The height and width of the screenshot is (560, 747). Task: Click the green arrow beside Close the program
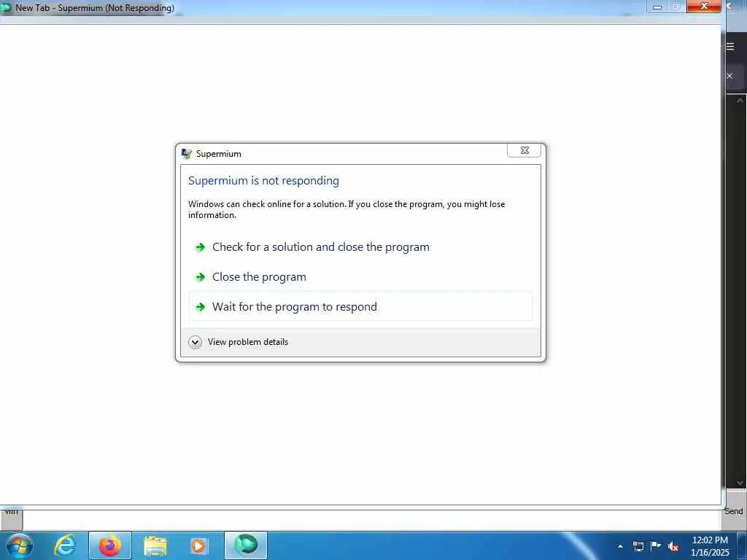(x=201, y=277)
